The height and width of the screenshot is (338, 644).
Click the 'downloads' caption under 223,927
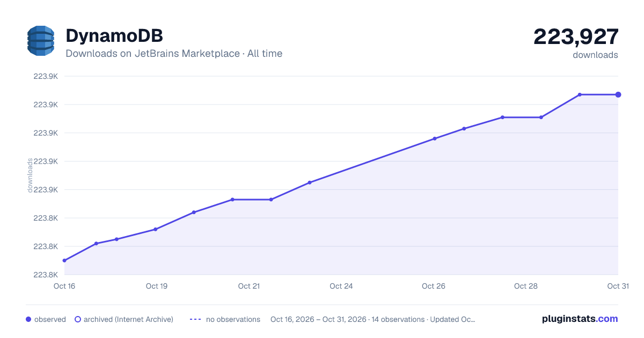tap(595, 55)
